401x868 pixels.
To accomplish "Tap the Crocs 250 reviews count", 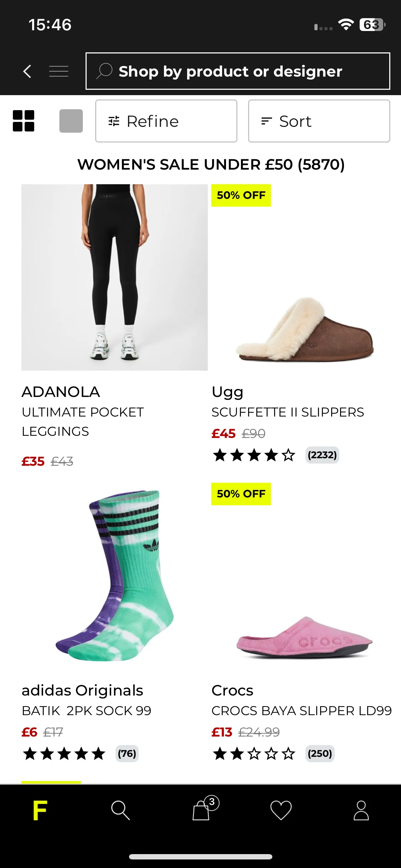I will pyautogui.click(x=320, y=753).
